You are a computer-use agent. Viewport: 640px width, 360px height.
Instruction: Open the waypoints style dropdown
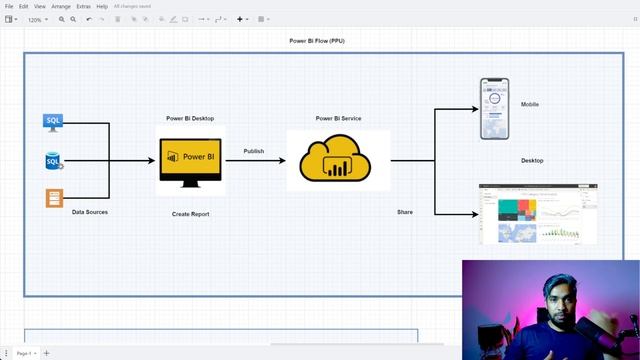[x=220, y=19]
